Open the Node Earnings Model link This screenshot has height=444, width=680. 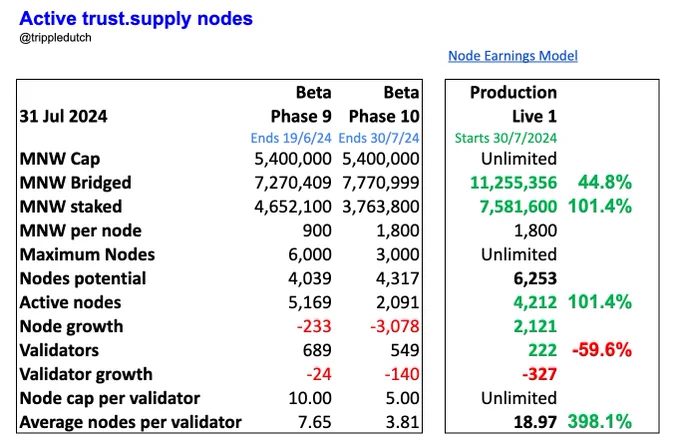coord(513,56)
